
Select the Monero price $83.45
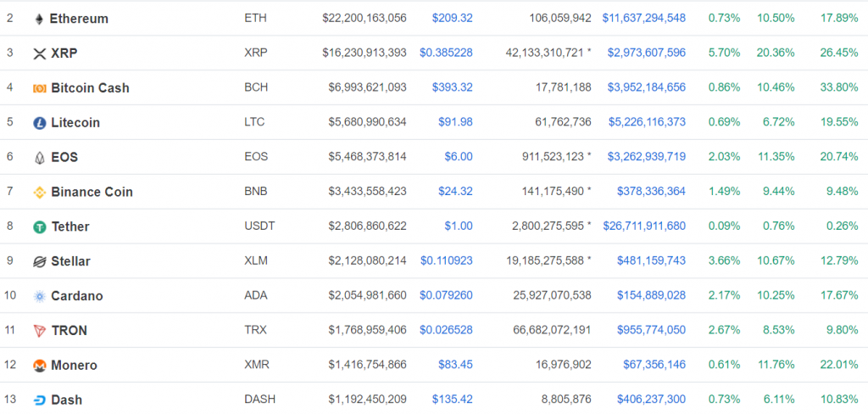[x=455, y=365]
